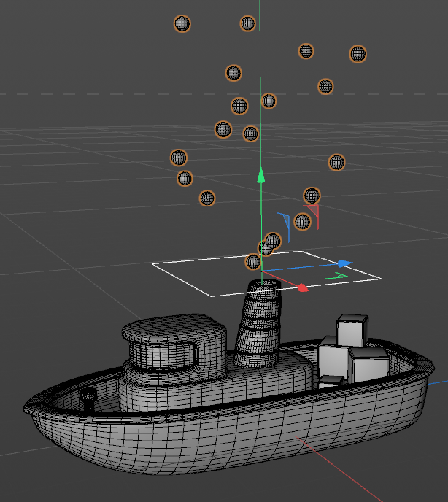This screenshot has width=448, height=502.
Task: Click the blue Z-axis arrow handle
Action: pyautogui.click(x=345, y=263)
